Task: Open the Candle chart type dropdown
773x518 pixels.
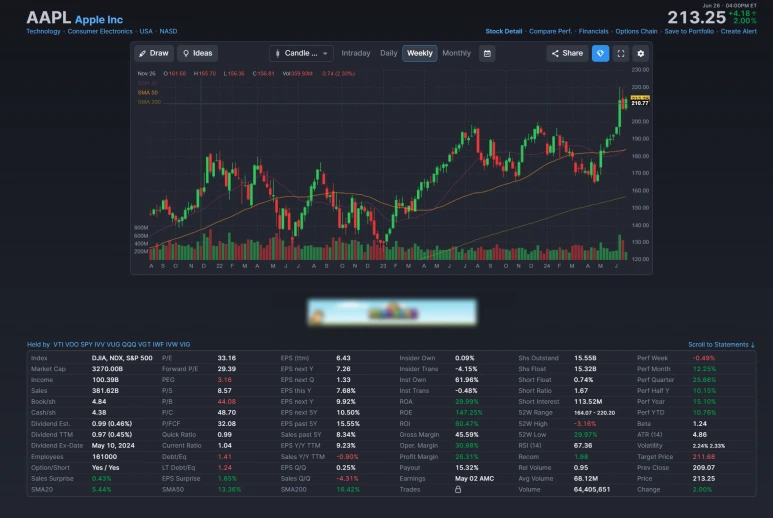Action: click(301, 53)
